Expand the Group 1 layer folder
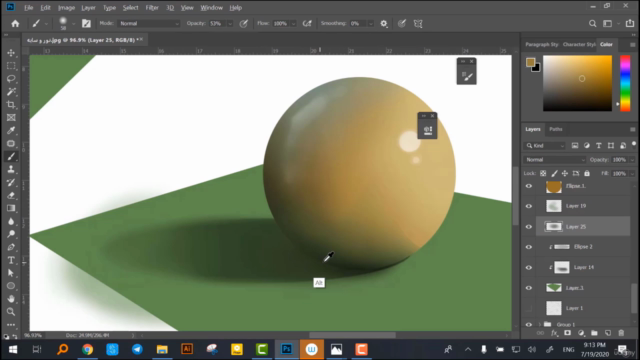This screenshot has height=360, width=640. [x=540, y=324]
